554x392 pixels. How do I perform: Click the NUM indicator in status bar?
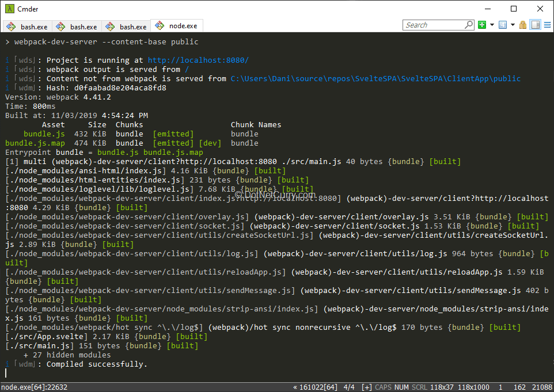point(402,387)
